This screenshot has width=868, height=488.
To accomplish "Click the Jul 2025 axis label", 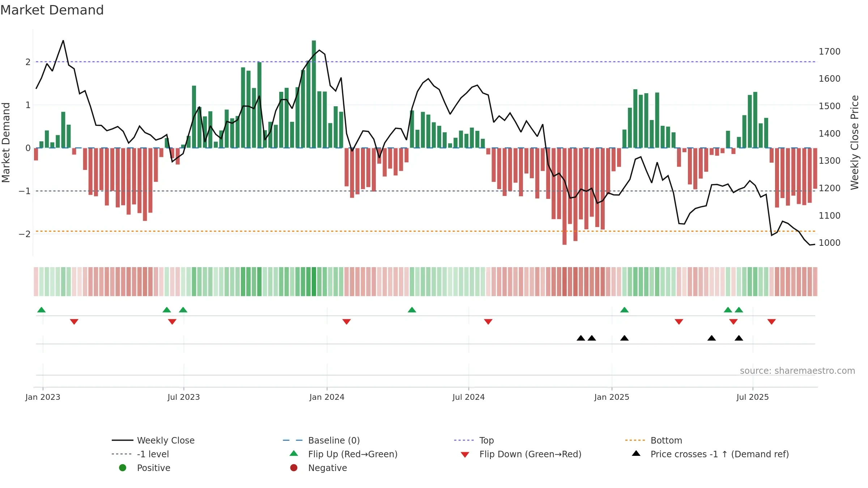I will (753, 397).
